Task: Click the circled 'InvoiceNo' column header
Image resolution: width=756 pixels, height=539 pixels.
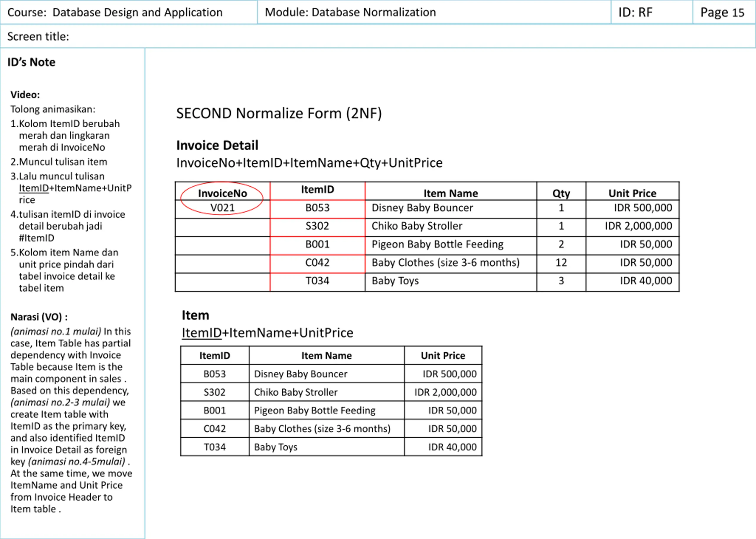Action: click(222, 193)
